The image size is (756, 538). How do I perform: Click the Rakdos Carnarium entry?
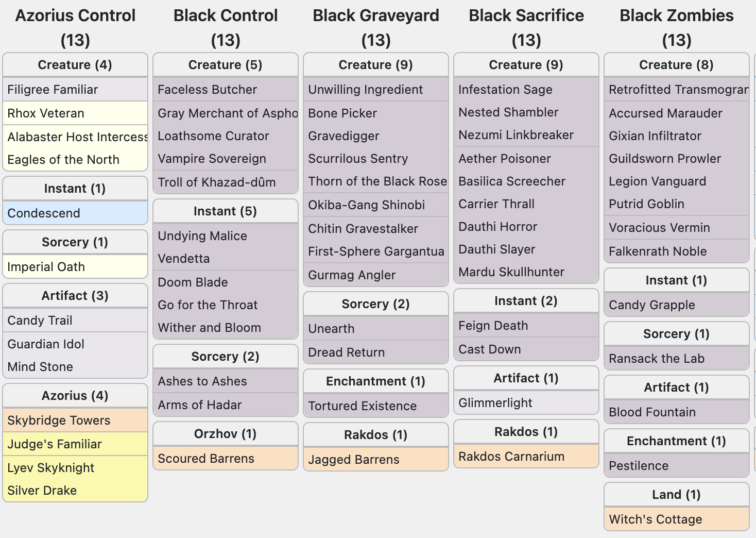(x=511, y=457)
